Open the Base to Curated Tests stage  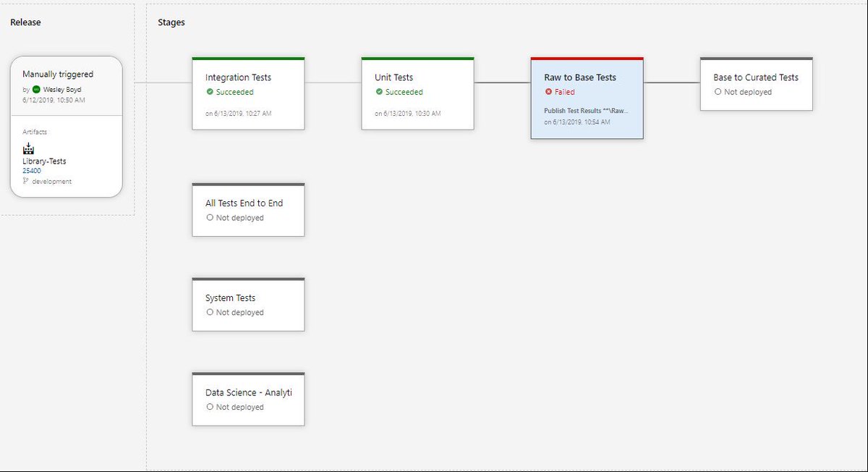[x=756, y=84]
